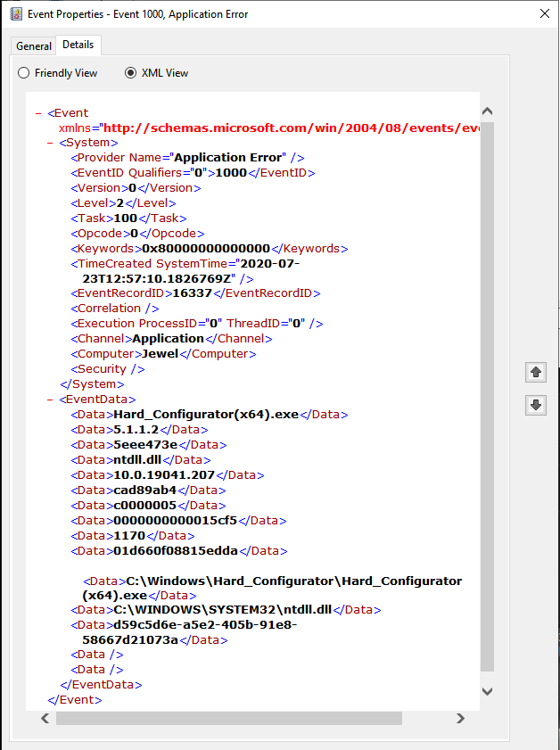Click the Data Hard_Configurator(x64).exe line
Screen dimensions: 560x750
[x=209, y=415]
